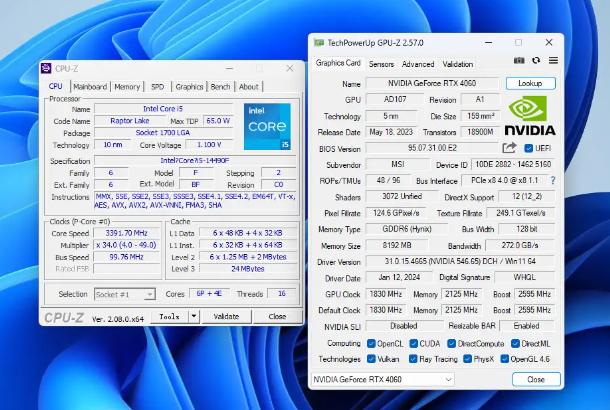Click the Bus Interface value PCIe x8 4.0
The width and height of the screenshot is (610, 410).
coord(505,180)
